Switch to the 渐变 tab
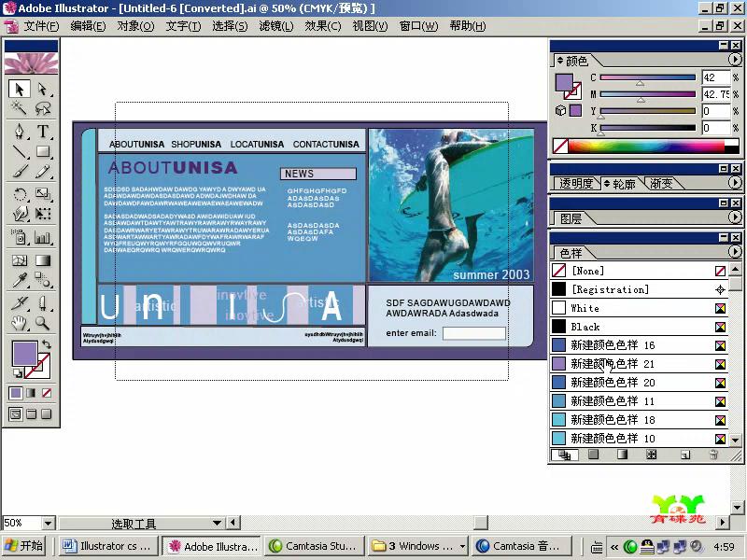The width and height of the screenshot is (747, 560). 661,184
